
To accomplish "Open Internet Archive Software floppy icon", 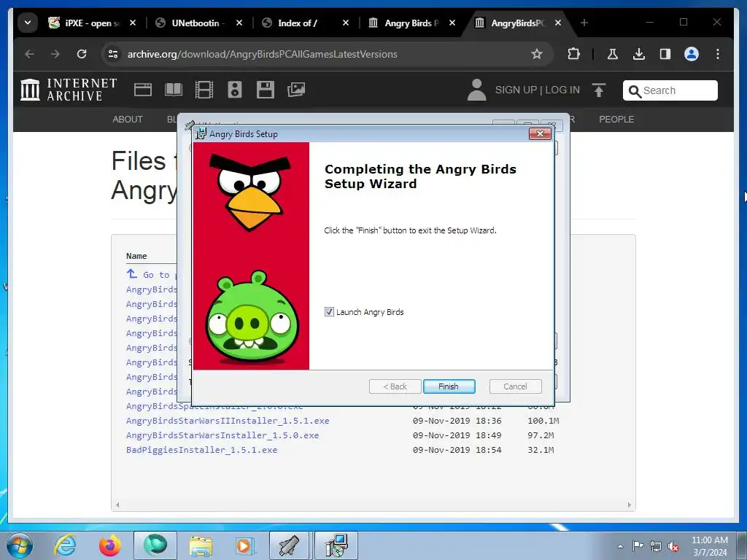I will coord(266,90).
